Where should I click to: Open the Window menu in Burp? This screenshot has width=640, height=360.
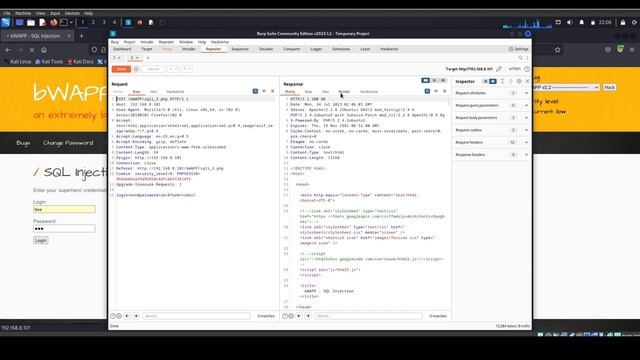(x=186, y=42)
